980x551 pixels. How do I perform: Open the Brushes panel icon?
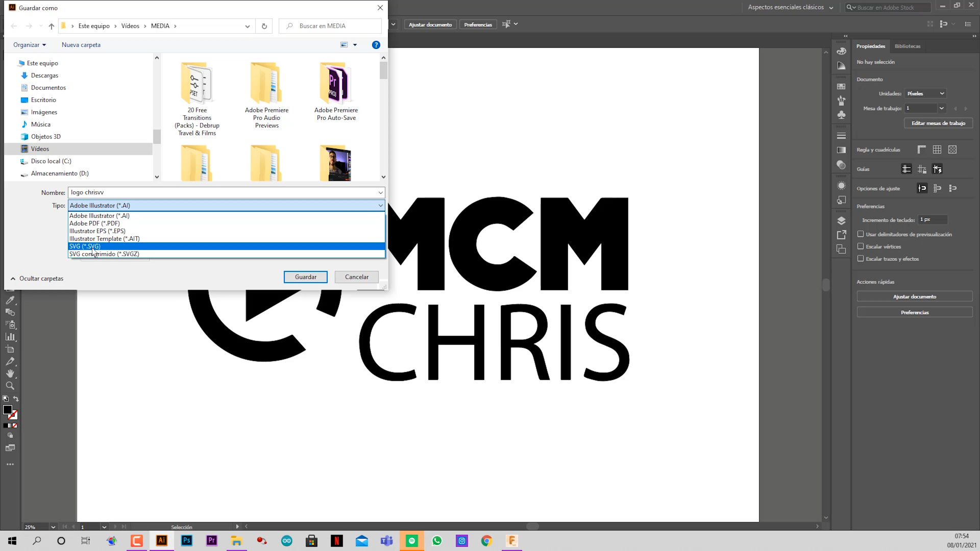coord(841,101)
